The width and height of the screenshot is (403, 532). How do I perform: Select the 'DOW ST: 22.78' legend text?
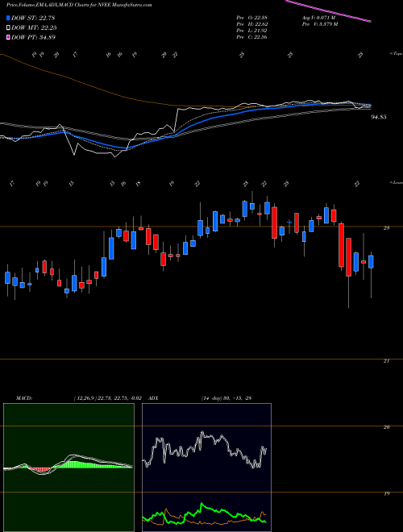coord(33,18)
